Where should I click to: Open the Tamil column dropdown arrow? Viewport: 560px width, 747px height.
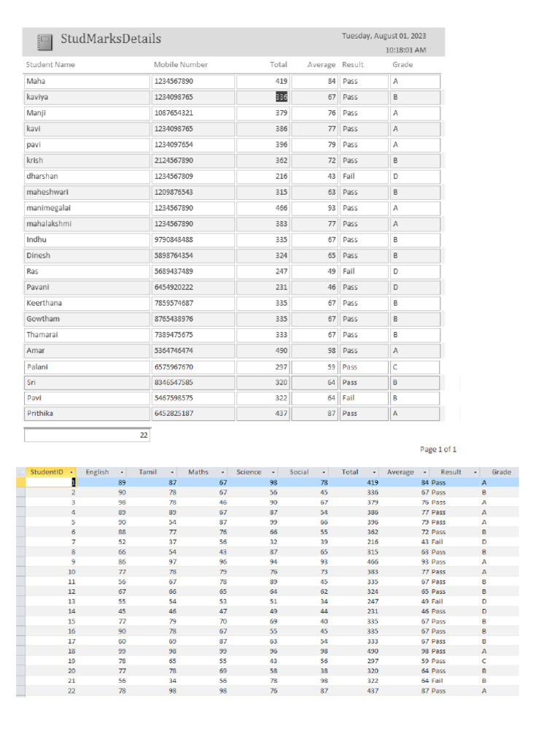(x=172, y=472)
